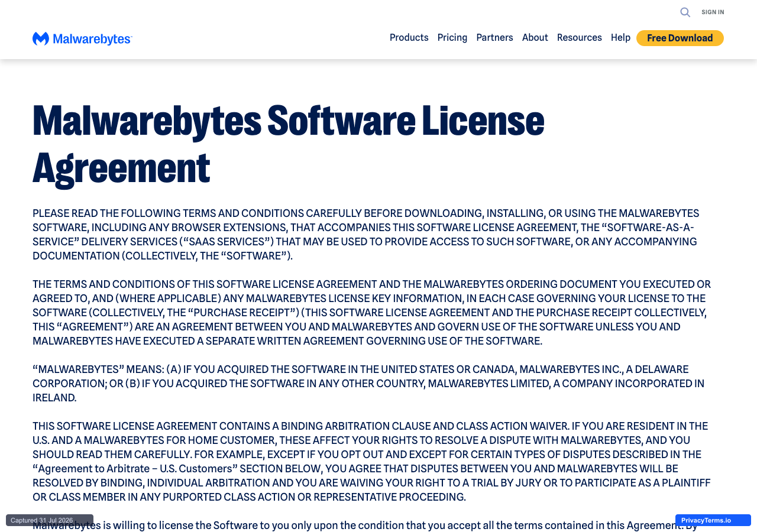Viewport: 757px width, 532px height.
Task: Open the Products menu
Action: tap(409, 38)
